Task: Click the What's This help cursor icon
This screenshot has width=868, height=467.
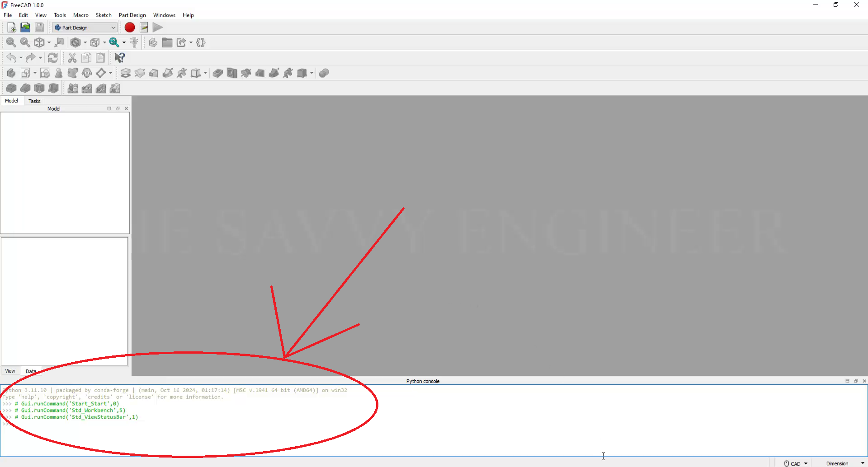Action: click(x=119, y=58)
